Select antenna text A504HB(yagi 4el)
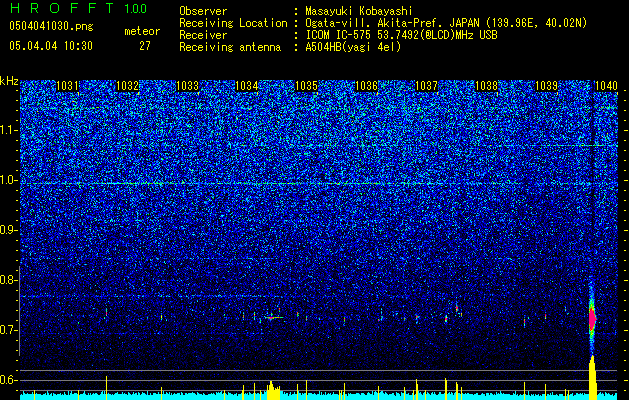This screenshot has width=629, height=400. click(x=353, y=47)
